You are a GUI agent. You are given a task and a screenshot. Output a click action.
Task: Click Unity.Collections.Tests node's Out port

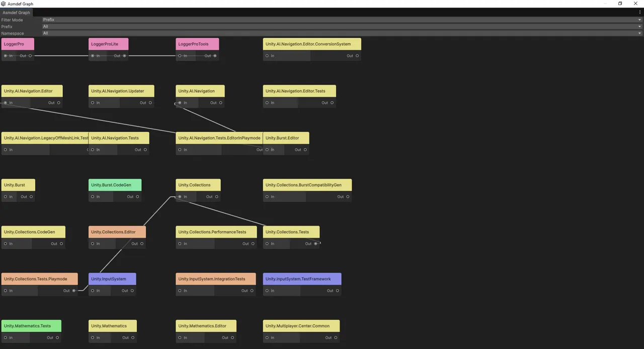[x=316, y=244]
